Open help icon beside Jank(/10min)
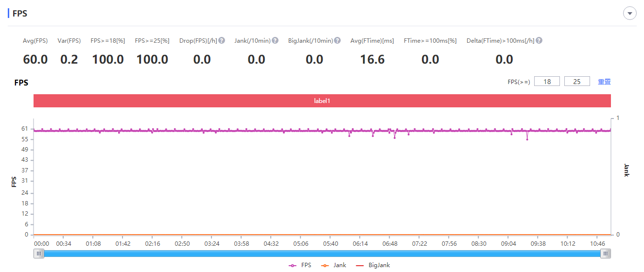Image resolution: width=644 pixels, height=272 pixels. (275, 41)
